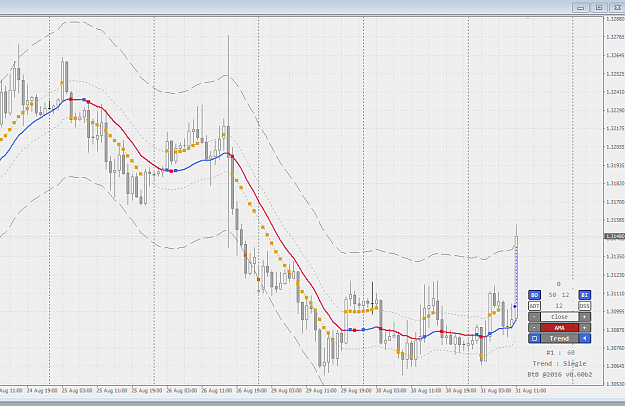Click the '31 Aug 03:00' time label
The height and width of the screenshot is (406, 625).
(496, 391)
